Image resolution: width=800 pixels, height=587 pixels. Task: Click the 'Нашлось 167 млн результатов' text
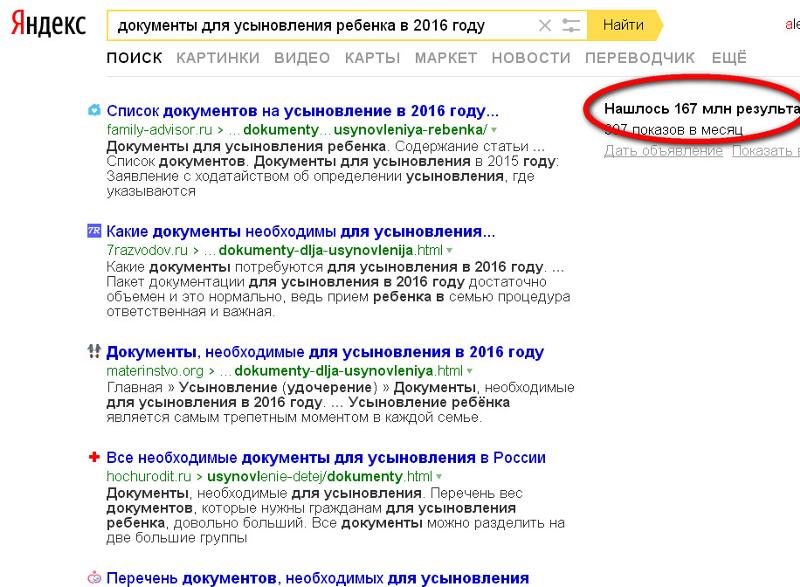click(x=702, y=109)
